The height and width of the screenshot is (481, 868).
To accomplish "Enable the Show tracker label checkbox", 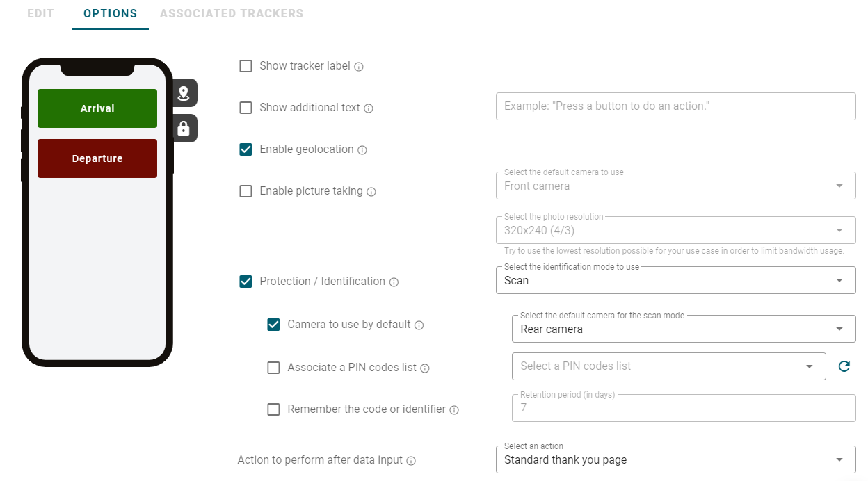I will point(246,66).
